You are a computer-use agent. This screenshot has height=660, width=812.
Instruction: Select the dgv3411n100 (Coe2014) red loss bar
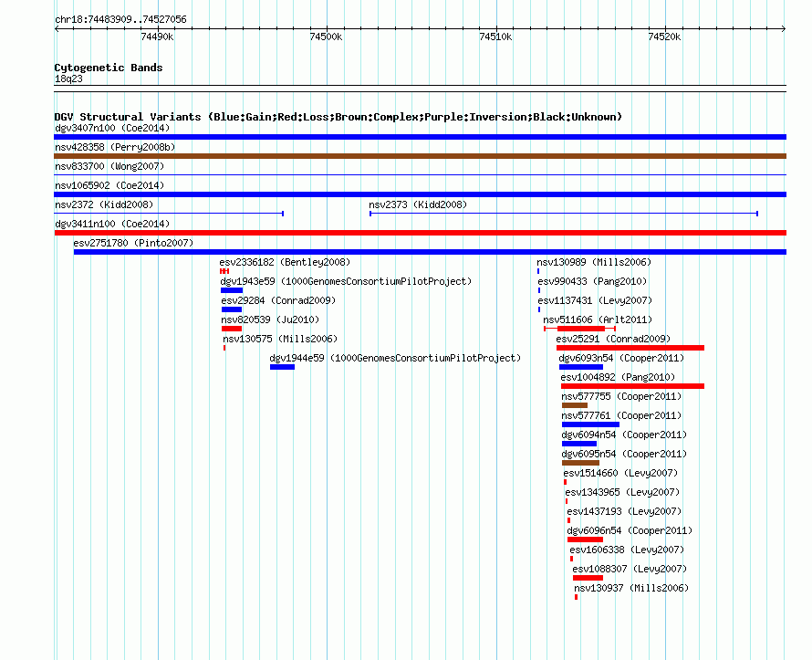tap(420, 233)
